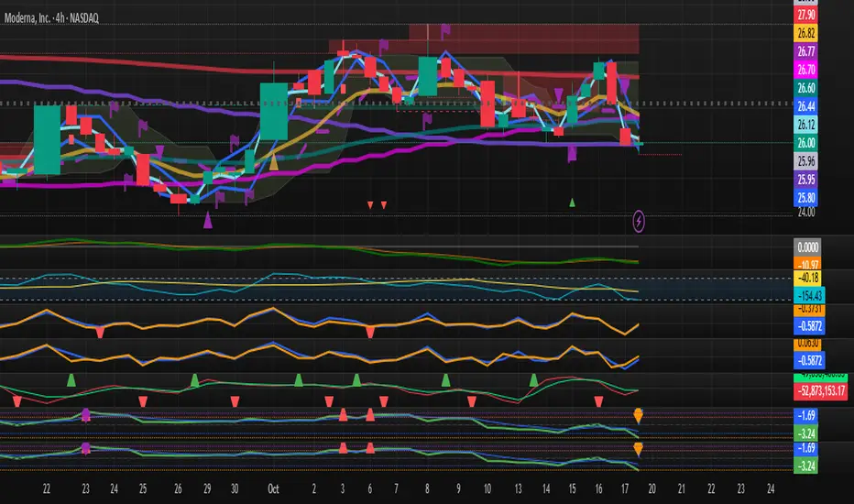The width and height of the screenshot is (854, 504).
Task: Click date 8 on the time axis
Action: coord(427,488)
